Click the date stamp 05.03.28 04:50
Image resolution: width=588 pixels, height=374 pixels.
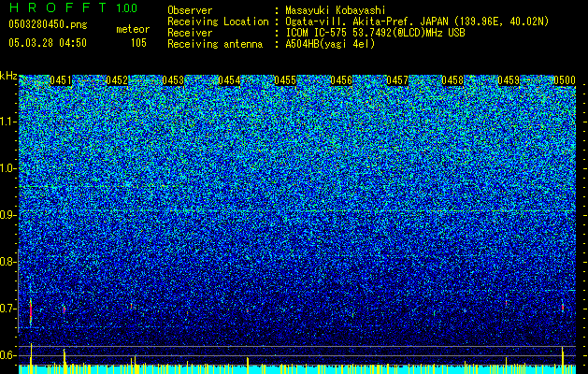[x=48, y=43]
